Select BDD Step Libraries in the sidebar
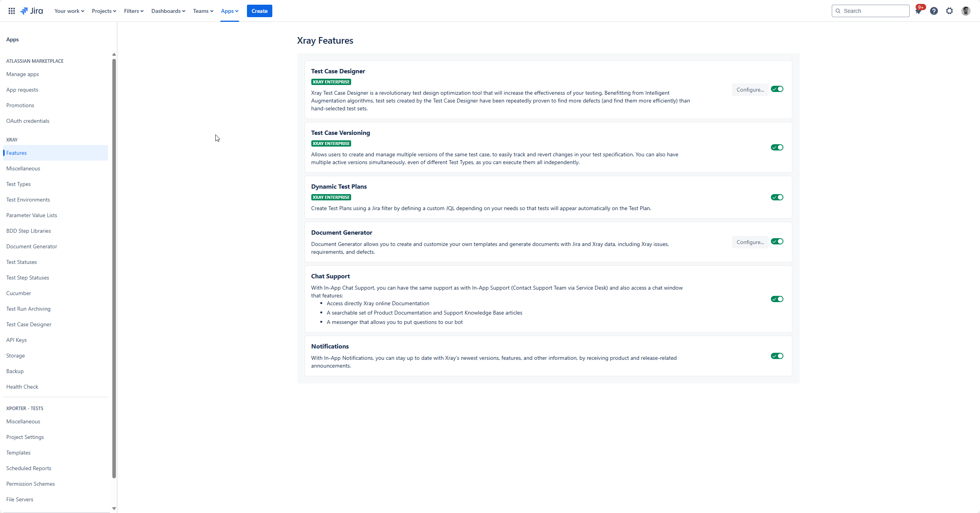 55,231
